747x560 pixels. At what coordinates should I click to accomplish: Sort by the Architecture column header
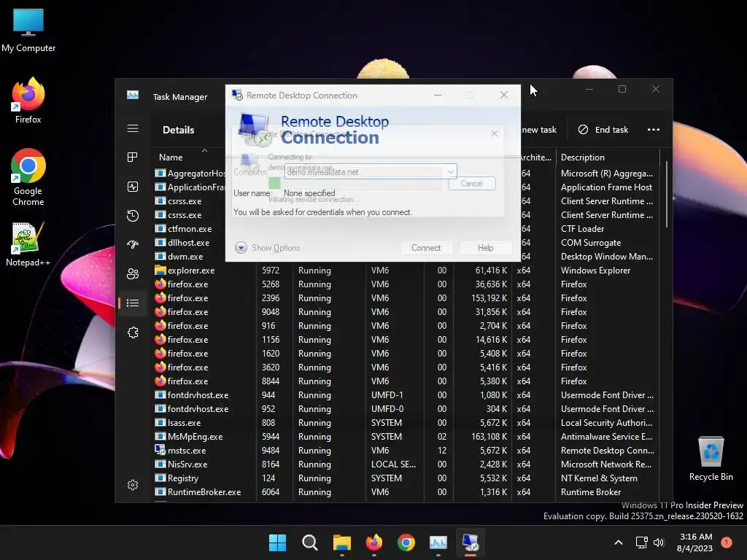click(536, 157)
